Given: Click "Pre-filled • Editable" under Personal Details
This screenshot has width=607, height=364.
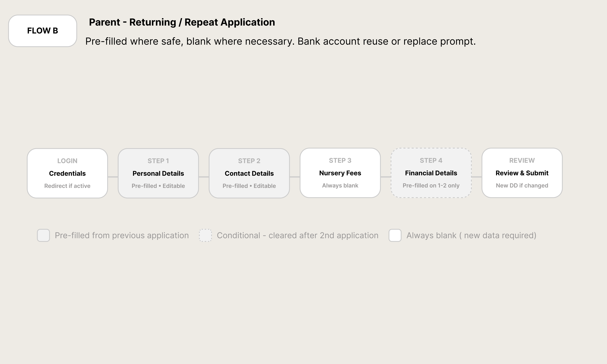Looking at the screenshot, I should pos(158,186).
